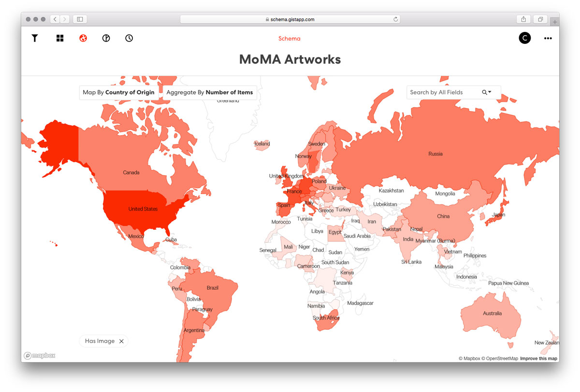Click the Iceland country label
580x392 pixels.
262,144
